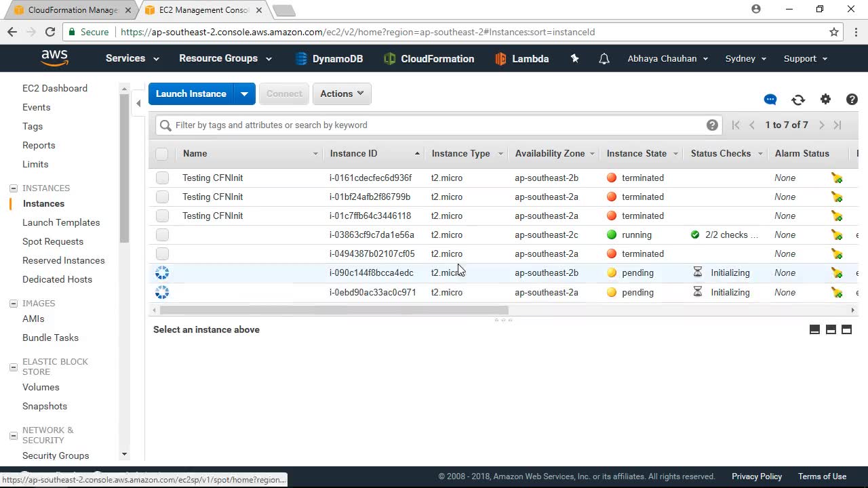Click the Lambda shortcut icon

pyautogui.click(x=500, y=59)
